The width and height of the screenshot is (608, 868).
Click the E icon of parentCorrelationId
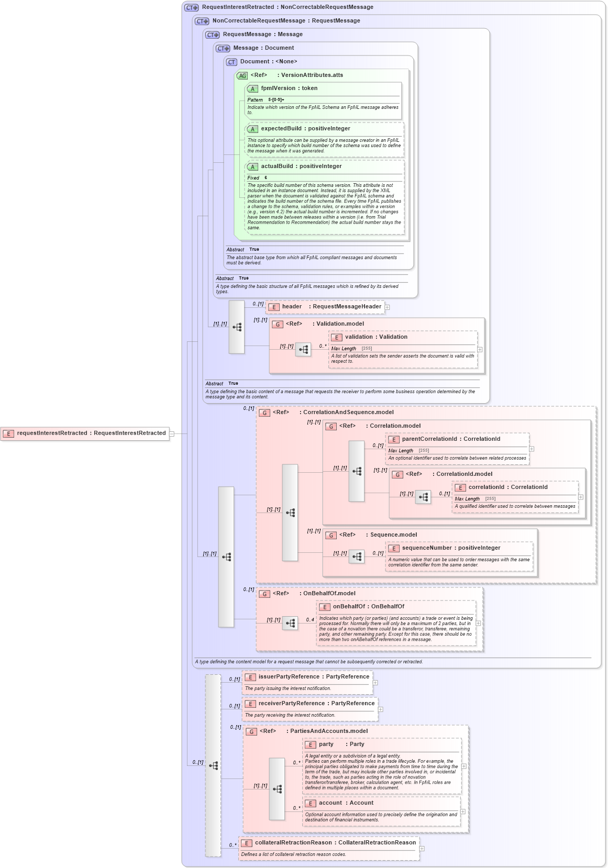coord(394,439)
